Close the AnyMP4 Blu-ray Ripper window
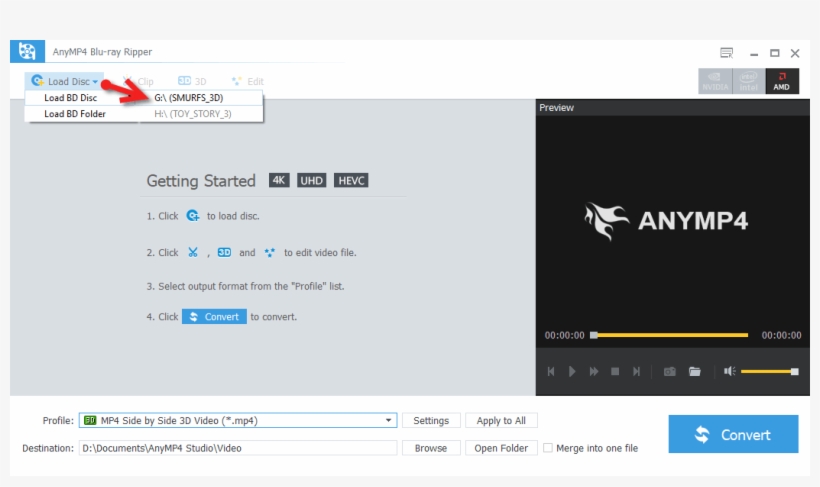This screenshot has width=820, height=487. click(795, 53)
